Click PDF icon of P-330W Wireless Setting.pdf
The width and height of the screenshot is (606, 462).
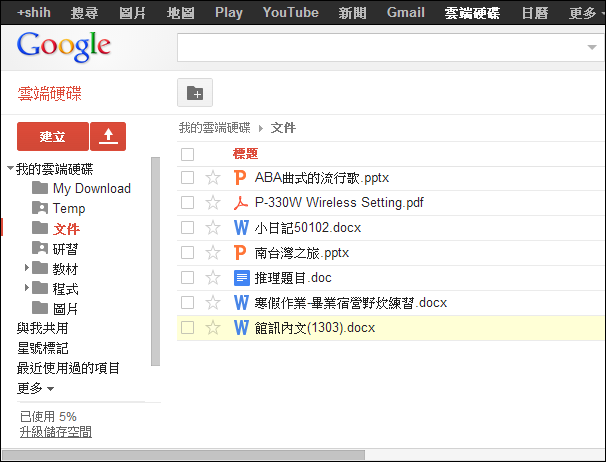point(240,203)
